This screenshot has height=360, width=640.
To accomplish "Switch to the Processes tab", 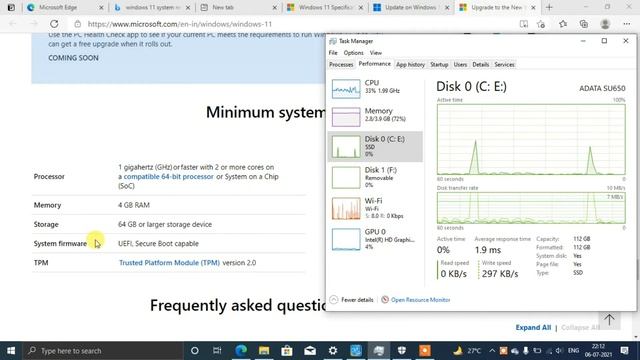I will pyautogui.click(x=341, y=64).
